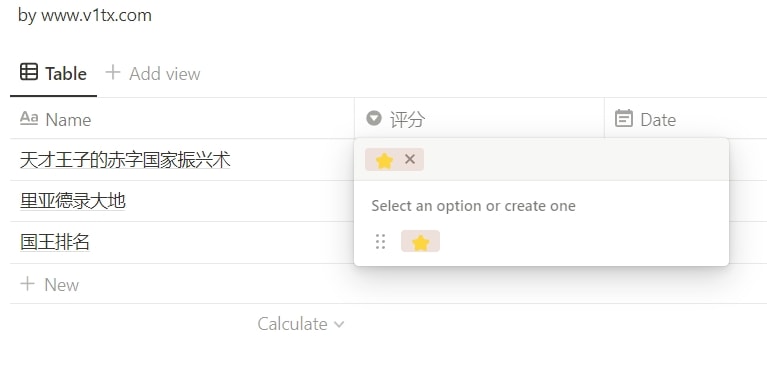Image resolution: width=767 pixels, height=388 pixels.
Task: Click the Aa icon in the Name header
Action: [29, 118]
